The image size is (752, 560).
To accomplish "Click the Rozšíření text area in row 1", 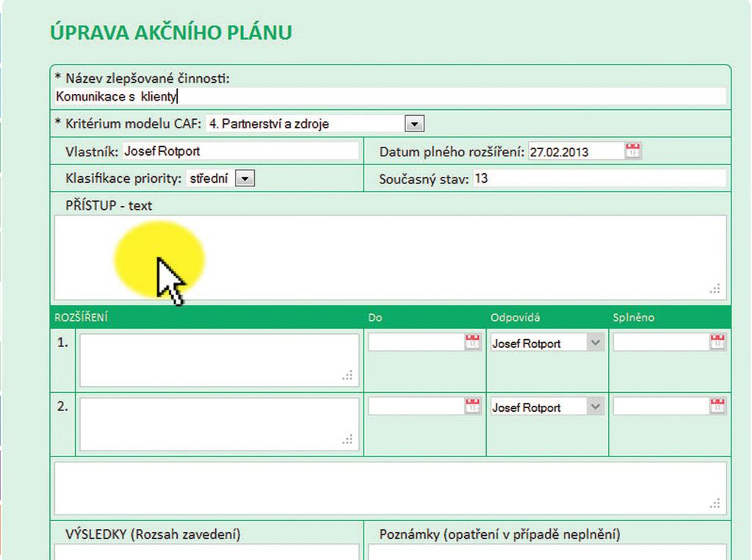I will coord(219,360).
